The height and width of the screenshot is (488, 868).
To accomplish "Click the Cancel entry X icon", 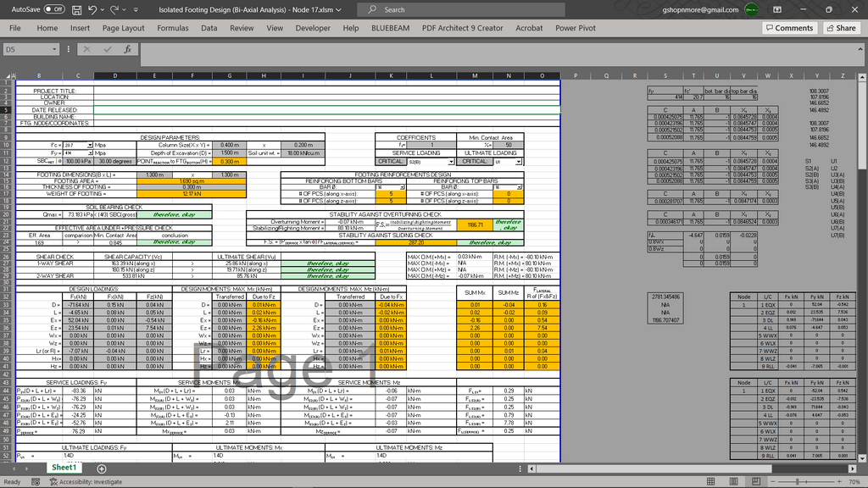I will pyautogui.click(x=87, y=49).
